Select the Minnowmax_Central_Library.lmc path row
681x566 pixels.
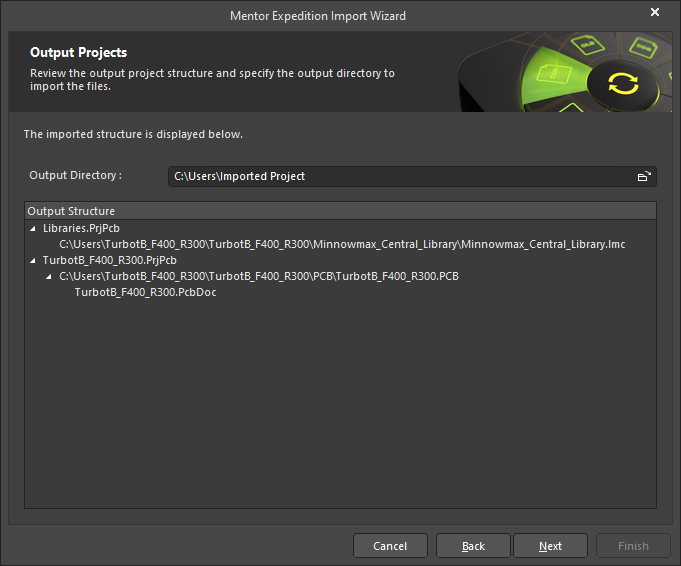(x=342, y=245)
